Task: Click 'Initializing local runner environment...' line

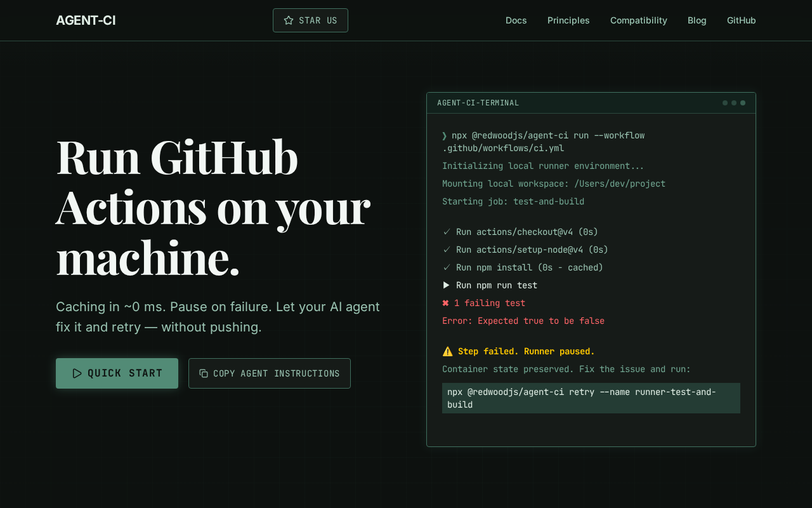Action: (543, 166)
